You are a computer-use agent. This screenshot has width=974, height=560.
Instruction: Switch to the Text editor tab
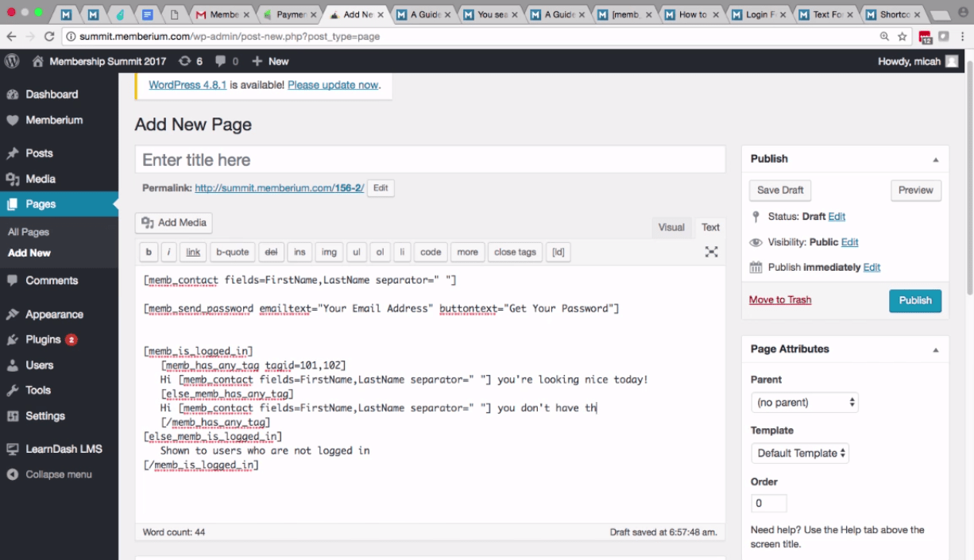pyautogui.click(x=710, y=227)
